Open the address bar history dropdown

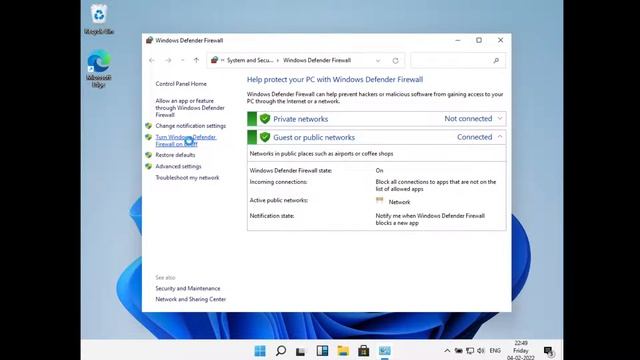(378, 61)
